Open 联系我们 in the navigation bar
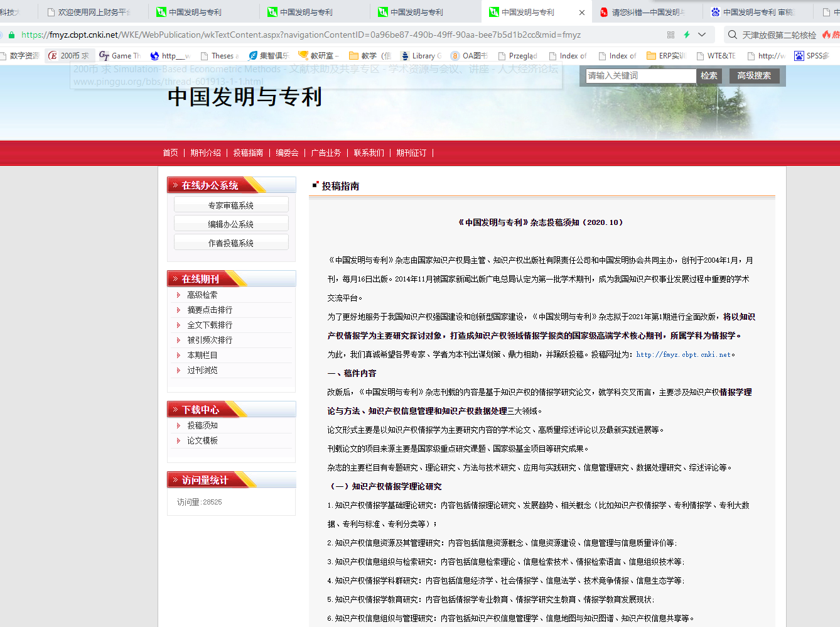Viewport: 840px width, 627px height. (369, 153)
